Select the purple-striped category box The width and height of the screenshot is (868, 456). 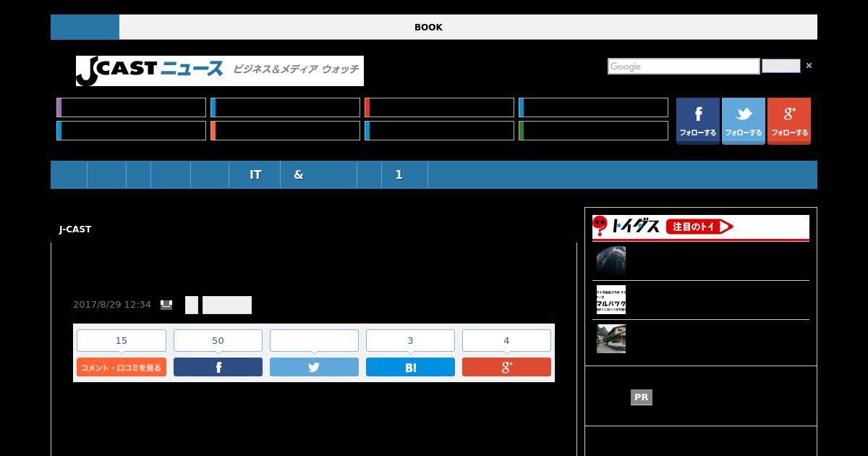tap(131, 108)
